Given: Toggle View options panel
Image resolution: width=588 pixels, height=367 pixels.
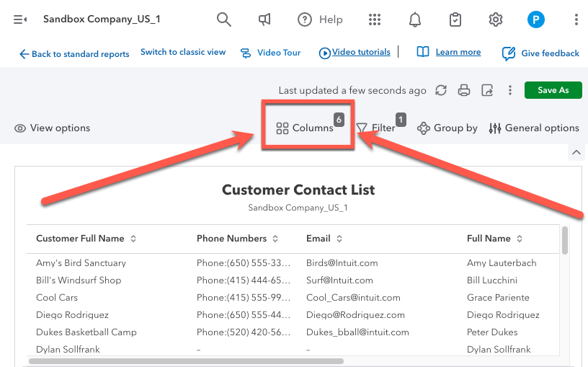Looking at the screenshot, I should (x=52, y=128).
